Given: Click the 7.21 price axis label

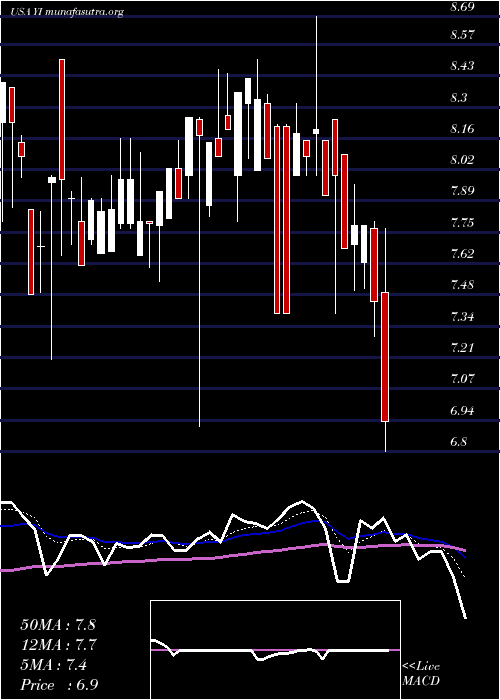Looking at the screenshot, I should [462, 348].
